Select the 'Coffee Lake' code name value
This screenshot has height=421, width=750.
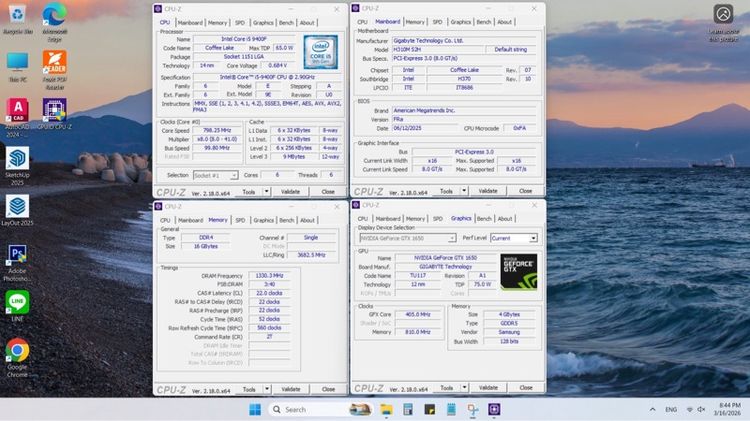pos(220,48)
